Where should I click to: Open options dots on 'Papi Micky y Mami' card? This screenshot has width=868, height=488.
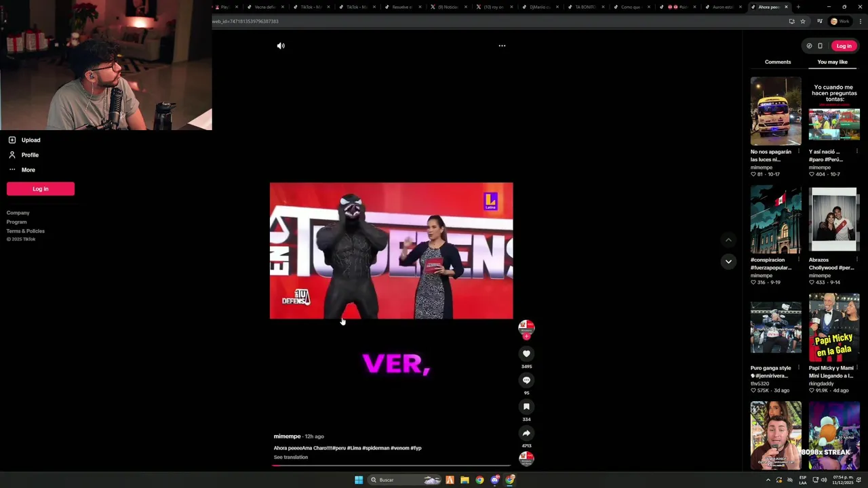pos(856,368)
